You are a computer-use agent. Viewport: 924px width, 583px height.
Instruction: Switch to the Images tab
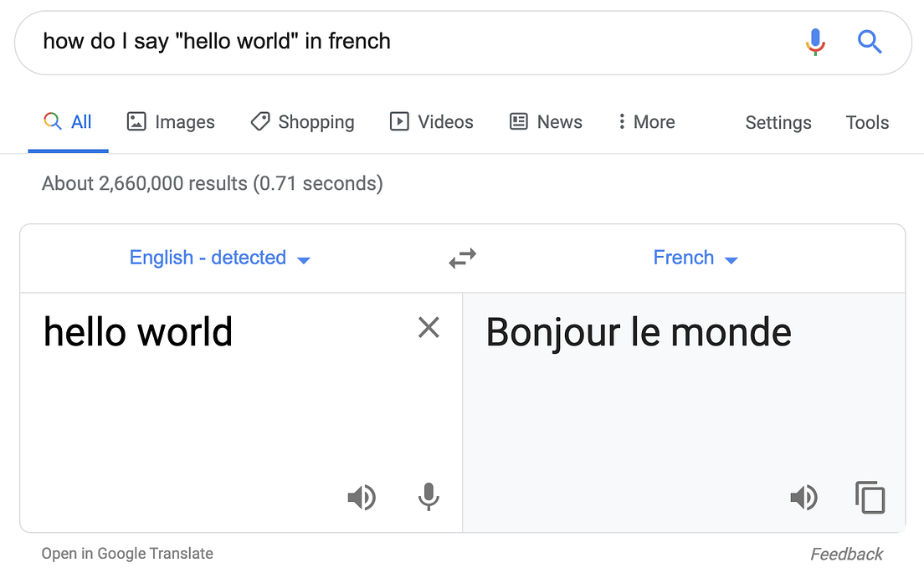(171, 122)
